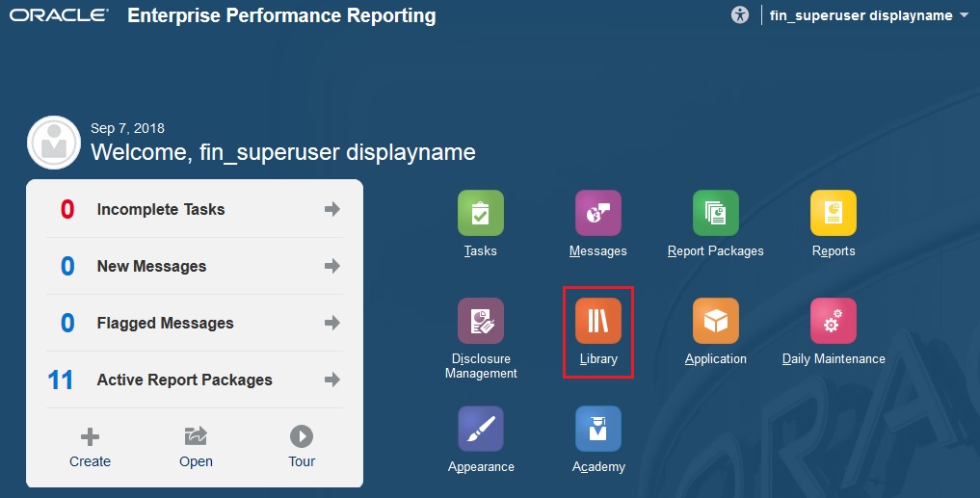Click the arrow beside Incomplete Tasks

pyautogui.click(x=332, y=209)
